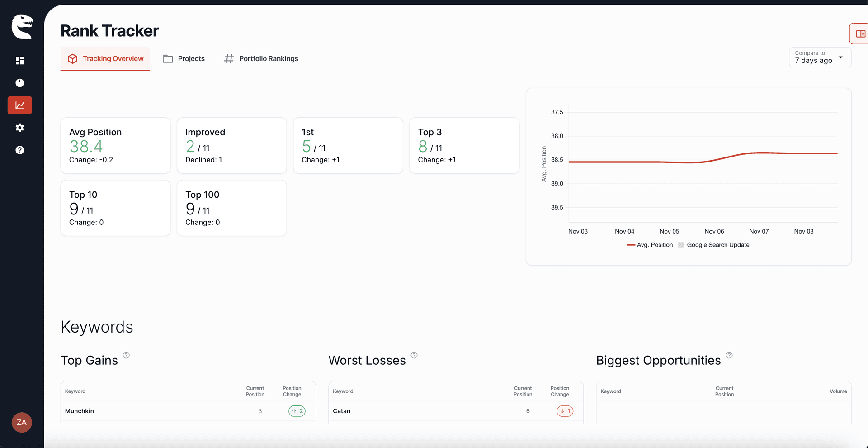Open the dashboard grid icon in sidebar
868x448 pixels.
19,60
